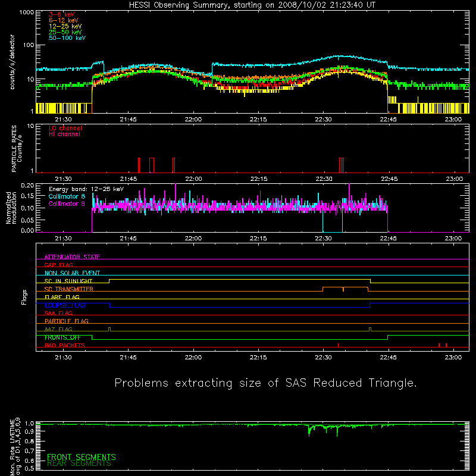Click the "1000" tick on the counts axis

tap(27, 12)
